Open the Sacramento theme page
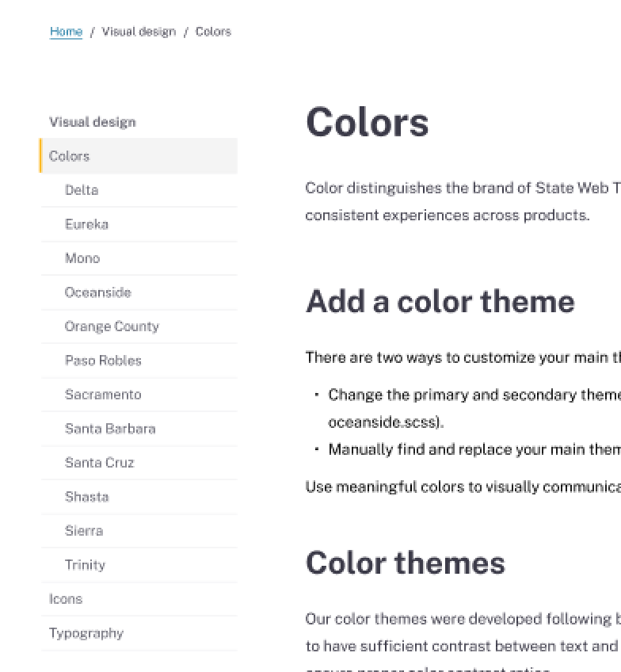 click(103, 395)
